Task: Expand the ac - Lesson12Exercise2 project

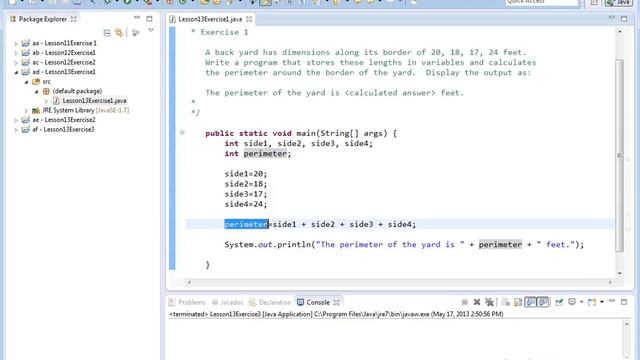Action: pos(16,63)
